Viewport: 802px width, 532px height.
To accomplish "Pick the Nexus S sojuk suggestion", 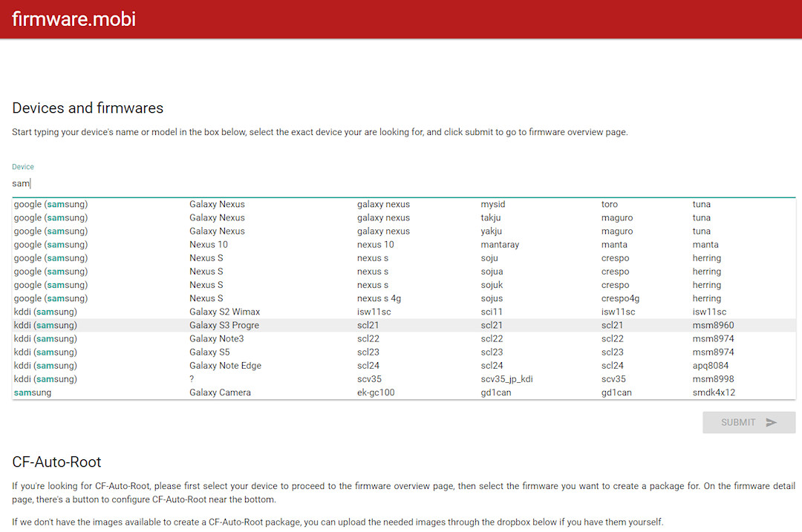I will point(403,285).
